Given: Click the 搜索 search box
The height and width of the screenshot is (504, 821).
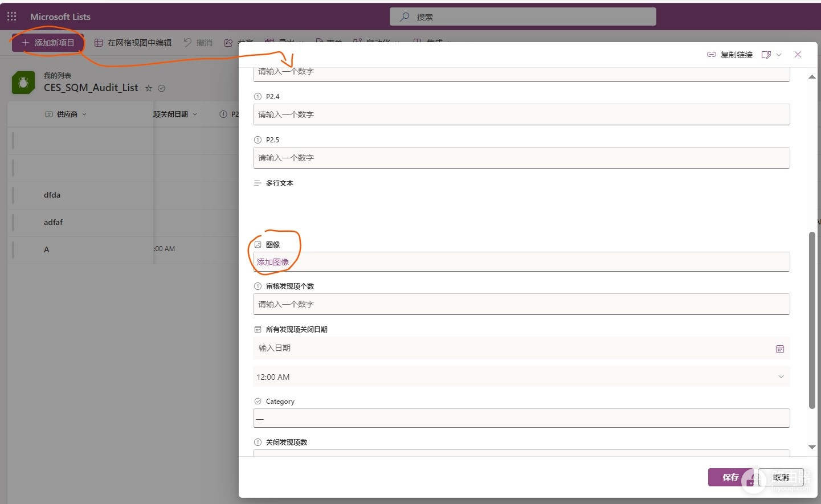Looking at the screenshot, I should tap(522, 17).
